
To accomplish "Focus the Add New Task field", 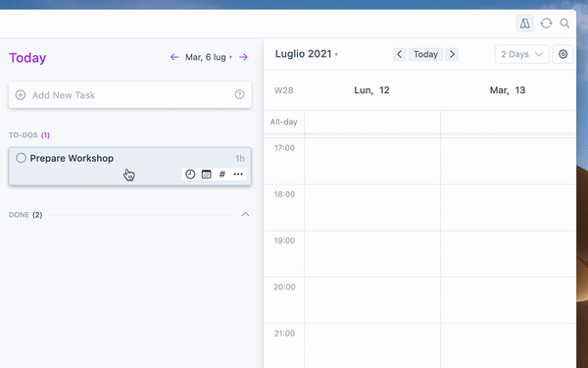I will click(x=130, y=95).
